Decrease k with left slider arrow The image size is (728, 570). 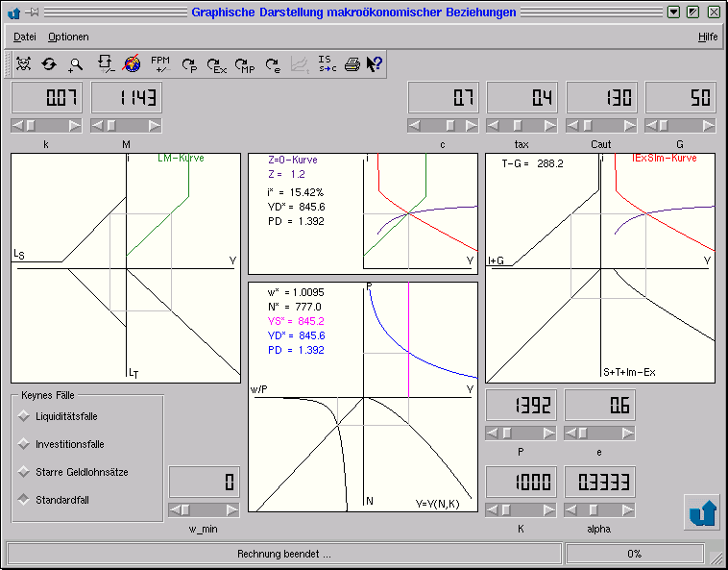pyautogui.click(x=17, y=125)
